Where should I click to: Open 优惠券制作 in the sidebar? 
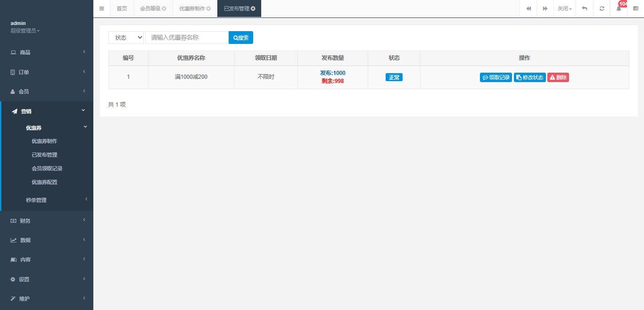(x=44, y=141)
